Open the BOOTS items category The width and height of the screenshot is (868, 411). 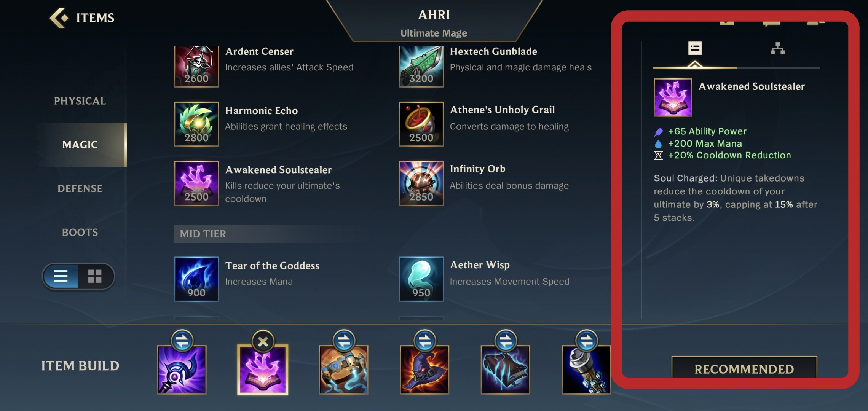(x=80, y=232)
